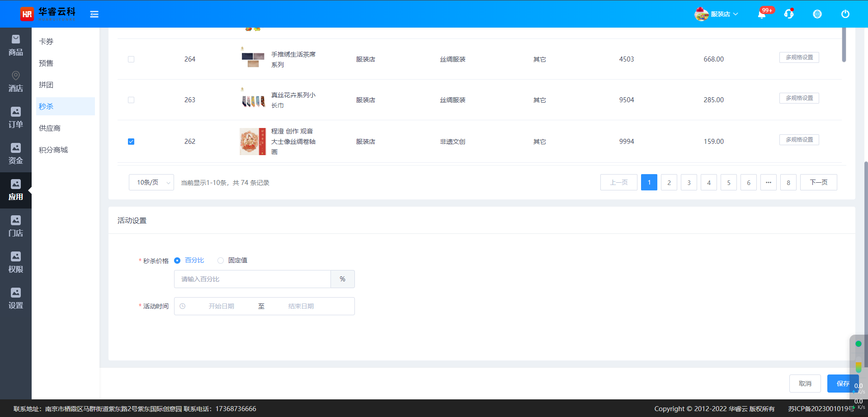Click the 保存 button
The height and width of the screenshot is (417, 868).
[842, 384]
